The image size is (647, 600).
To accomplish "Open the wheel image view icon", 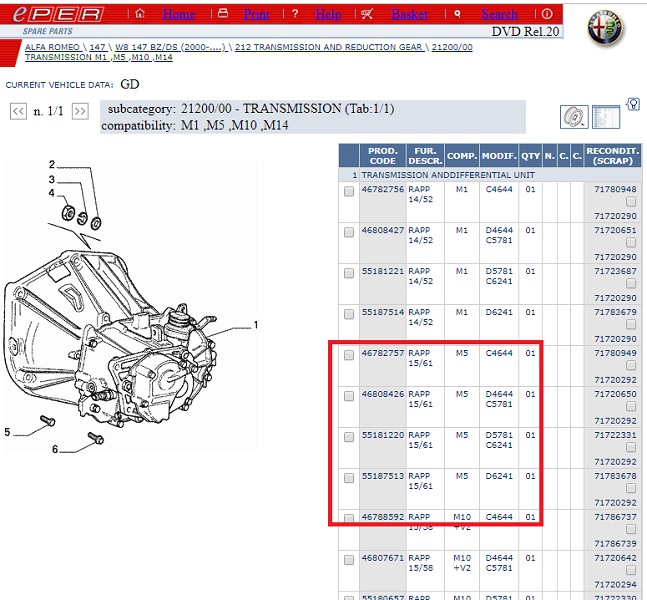I will pos(574,117).
